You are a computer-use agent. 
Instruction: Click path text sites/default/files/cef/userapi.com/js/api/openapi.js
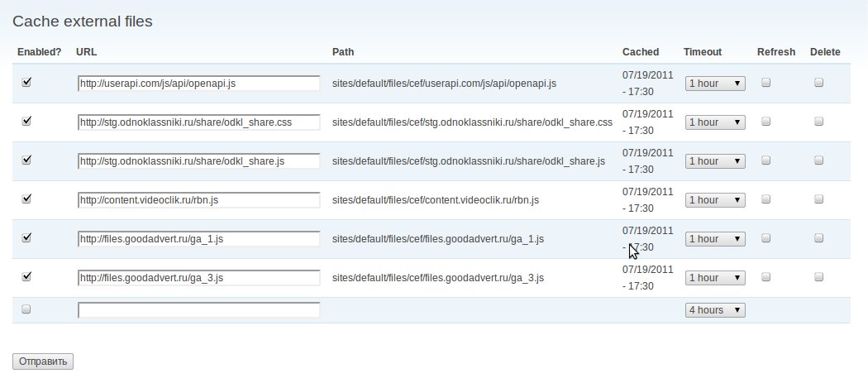(444, 84)
